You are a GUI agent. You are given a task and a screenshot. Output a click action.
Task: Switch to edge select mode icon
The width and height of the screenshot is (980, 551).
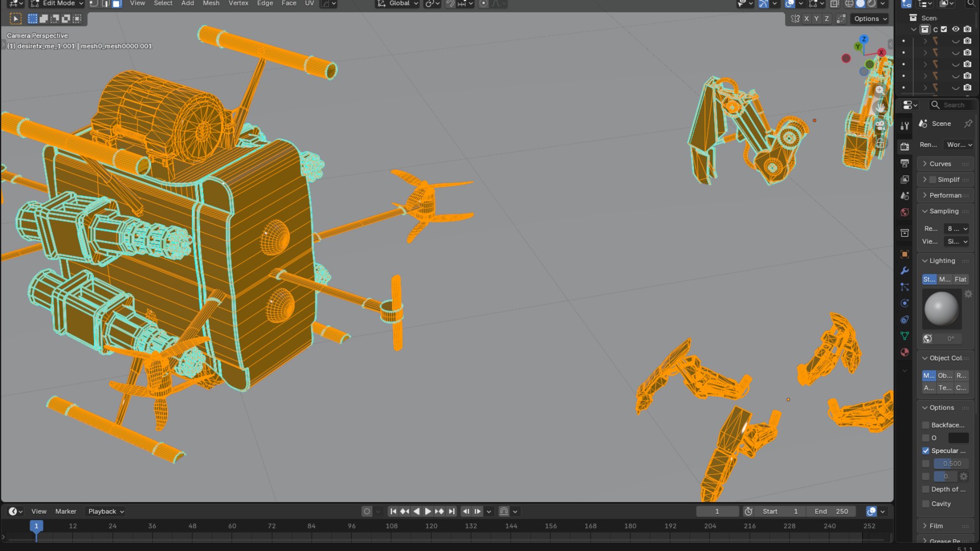tap(105, 4)
